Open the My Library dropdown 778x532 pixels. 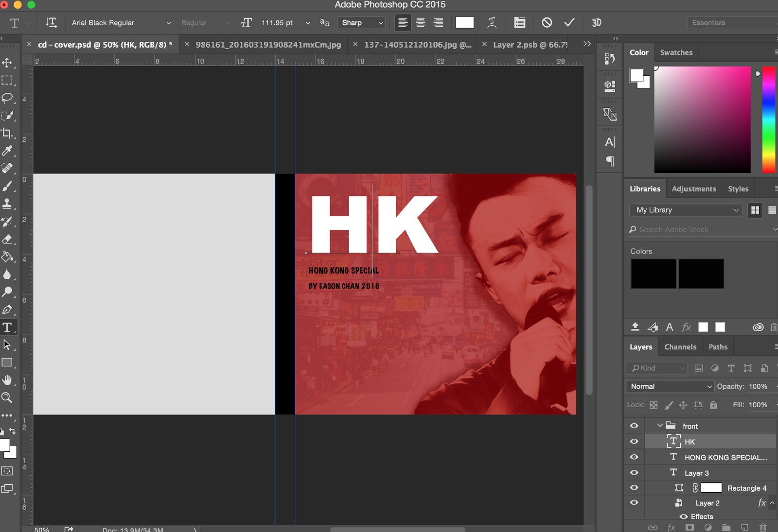(x=686, y=210)
